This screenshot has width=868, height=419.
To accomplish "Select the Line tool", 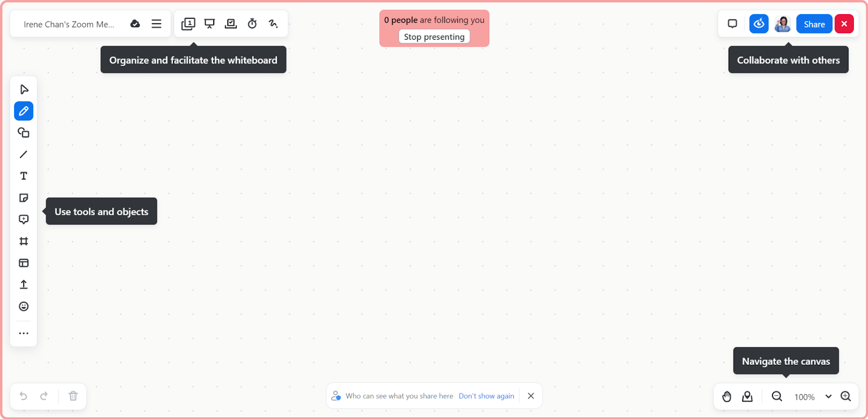I will tap(24, 154).
